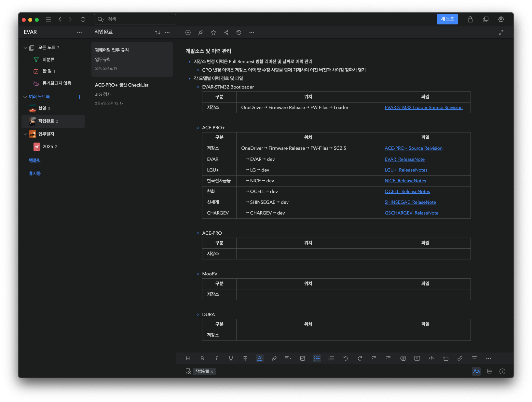Open EVAR STM32-Loader Source Reivision link
Viewport: 532px width, 402px height.
(x=423, y=108)
